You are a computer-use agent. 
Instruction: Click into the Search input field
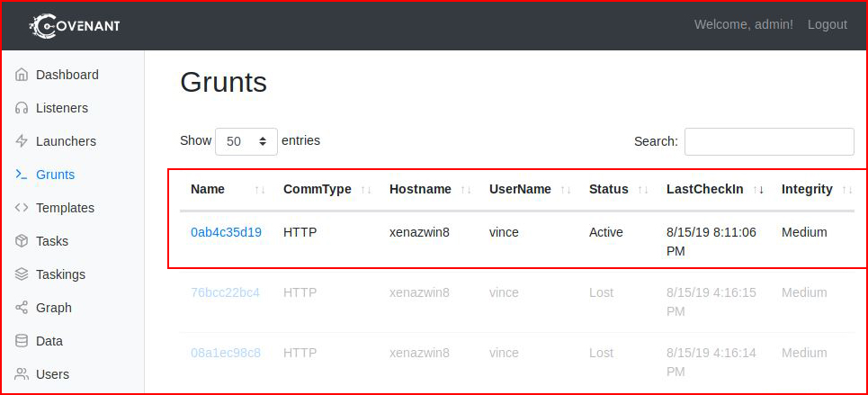pyautogui.click(x=769, y=142)
